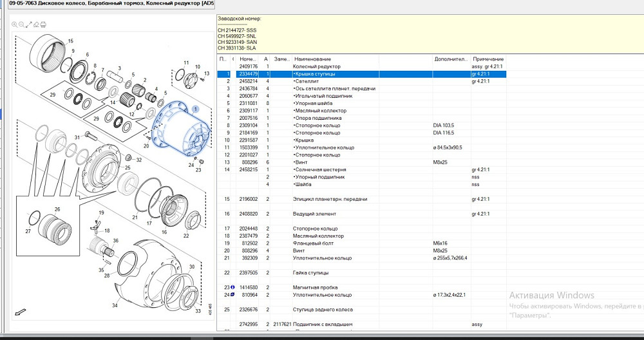The height and width of the screenshot is (340, 644).
Task: Click part number 2409176 Колесный редуктор
Action: click(x=248, y=66)
